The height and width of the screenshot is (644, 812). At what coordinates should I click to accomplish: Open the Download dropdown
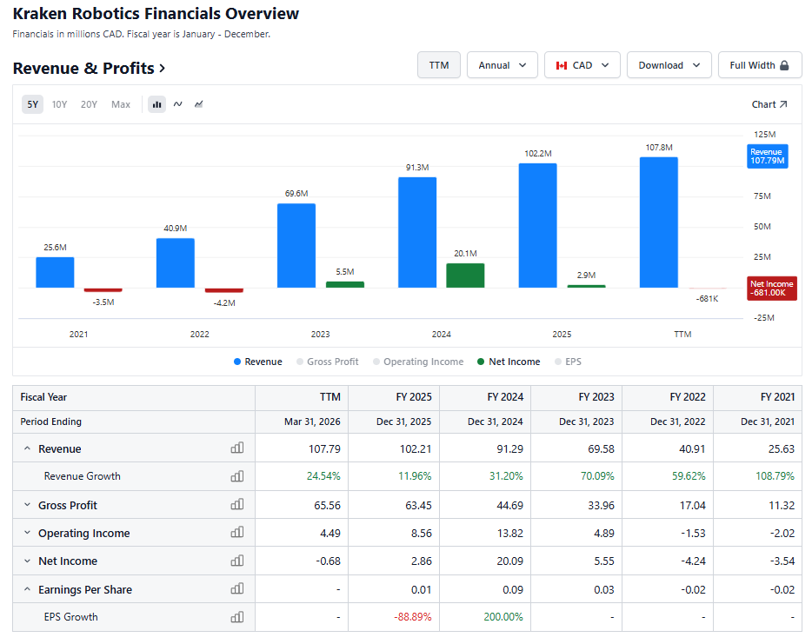click(x=669, y=65)
